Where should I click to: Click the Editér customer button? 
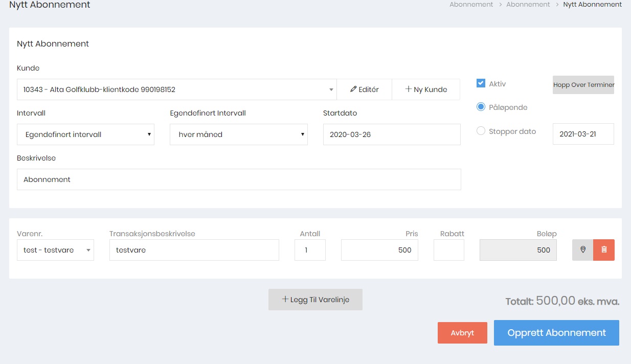click(x=365, y=89)
